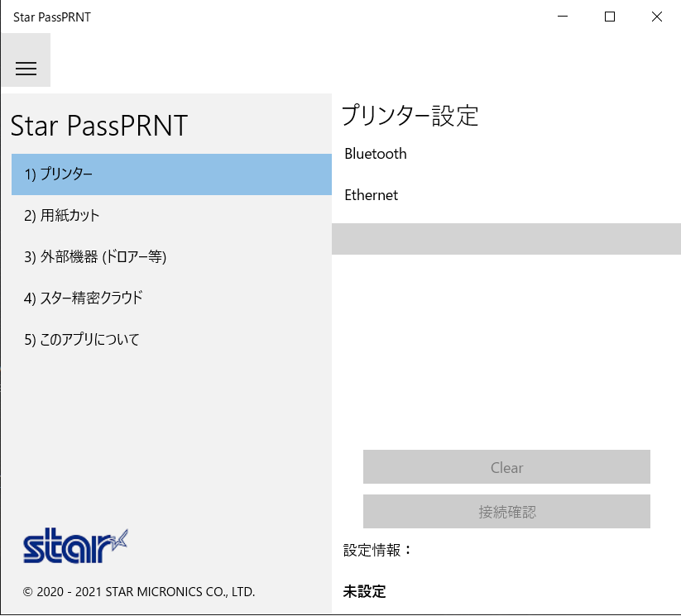Viewport: 681px width, 616px height.
Task: Click the Star logo
Action: pyautogui.click(x=75, y=546)
